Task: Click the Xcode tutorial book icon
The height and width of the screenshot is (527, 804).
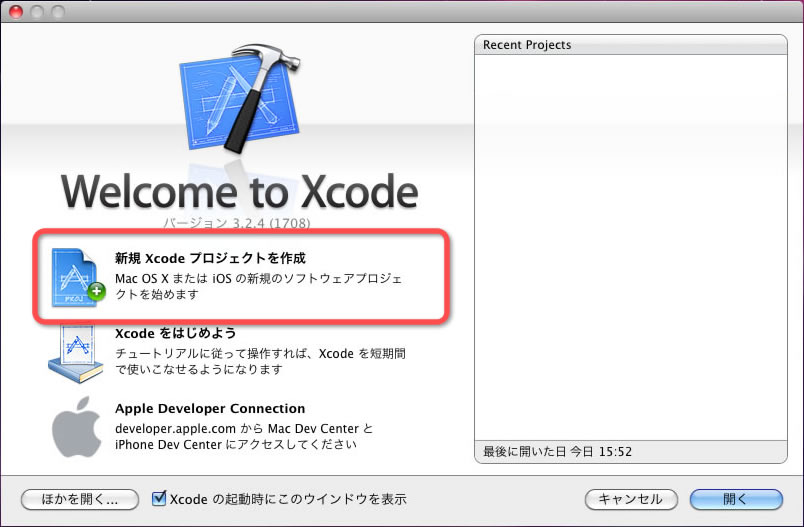Action: (x=76, y=355)
